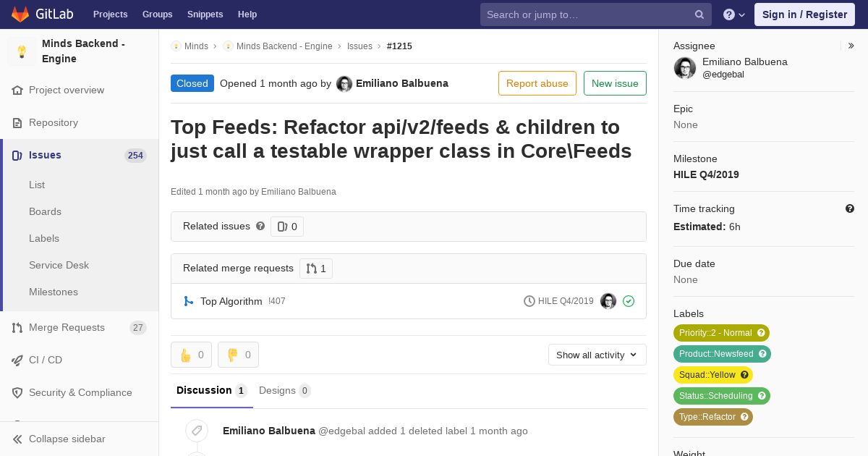This screenshot has width=868, height=456.
Task: Click the Product::Newsfeed label
Action: point(722,354)
